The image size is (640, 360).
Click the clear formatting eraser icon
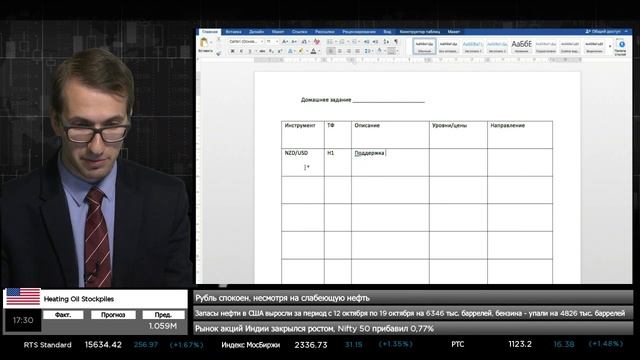tap(316, 42)
